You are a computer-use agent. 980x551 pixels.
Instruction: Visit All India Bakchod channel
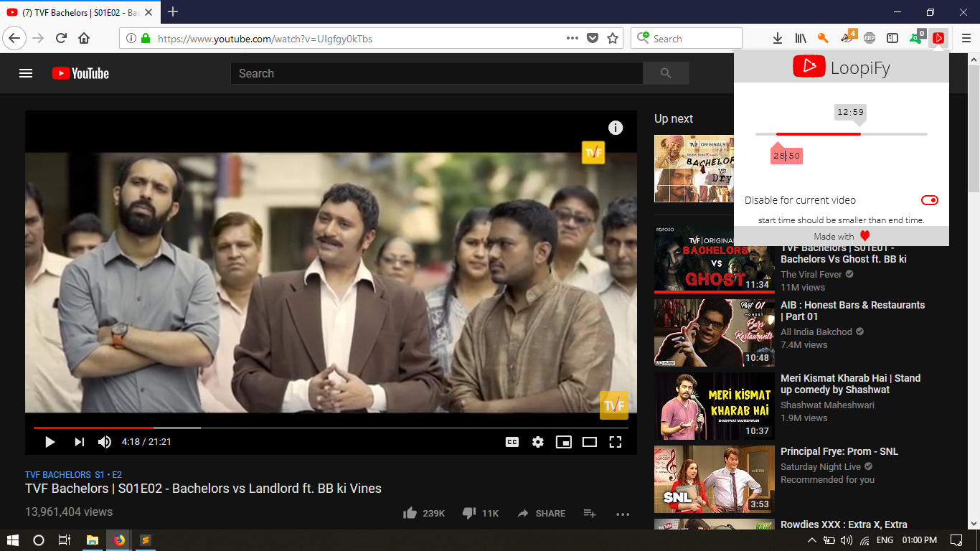816,331
